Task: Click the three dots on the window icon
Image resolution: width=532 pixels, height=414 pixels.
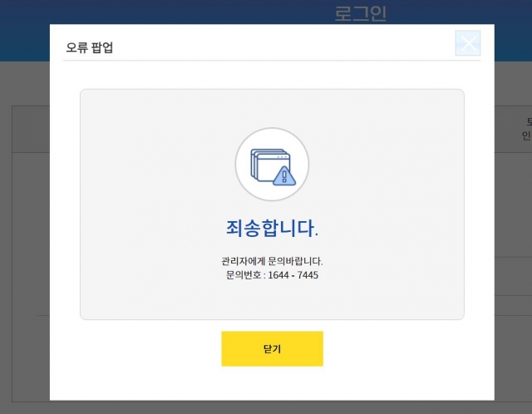Action: click(283, 157)
